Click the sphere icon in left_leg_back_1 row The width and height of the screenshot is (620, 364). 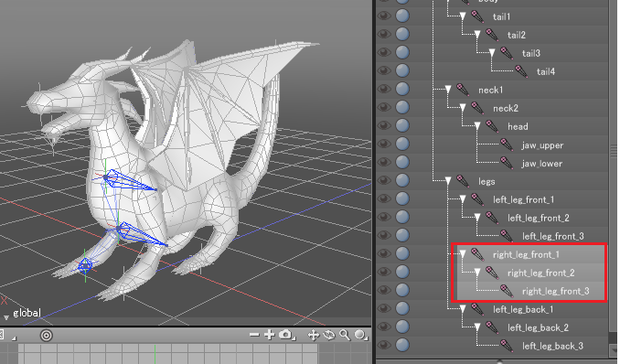click(x=402, y=308)
